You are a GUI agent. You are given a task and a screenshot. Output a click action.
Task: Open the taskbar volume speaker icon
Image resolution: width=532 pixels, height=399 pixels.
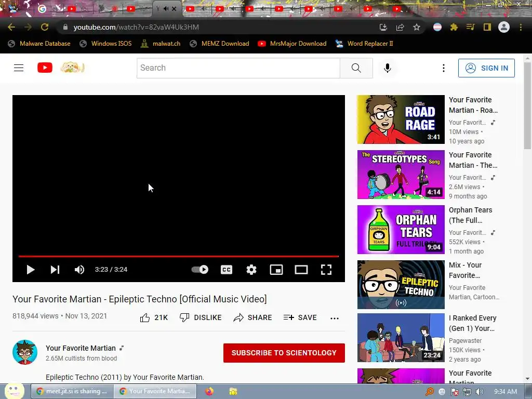[479, 392]
